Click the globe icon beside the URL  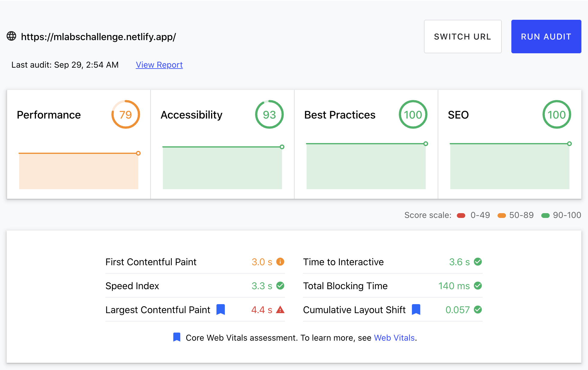tap(11, 36)
